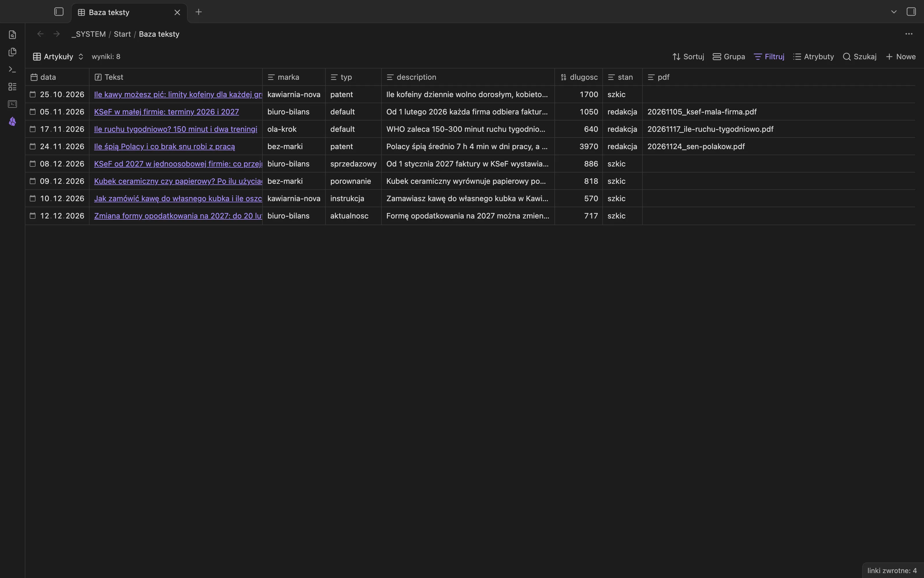This screenshot has width=924, height=578.
Task: Close the Baza teksty tab
Action: click(177, 13)
